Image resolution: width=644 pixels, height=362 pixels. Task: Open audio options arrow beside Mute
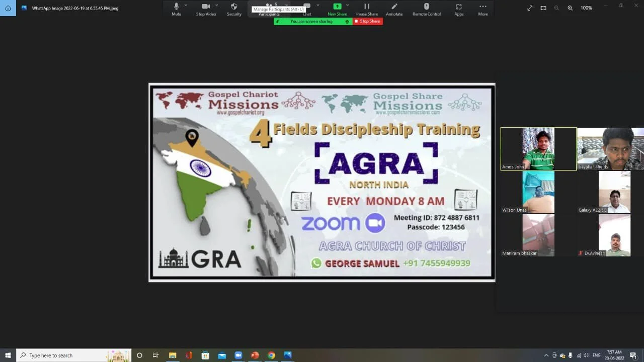click(186, 5)
